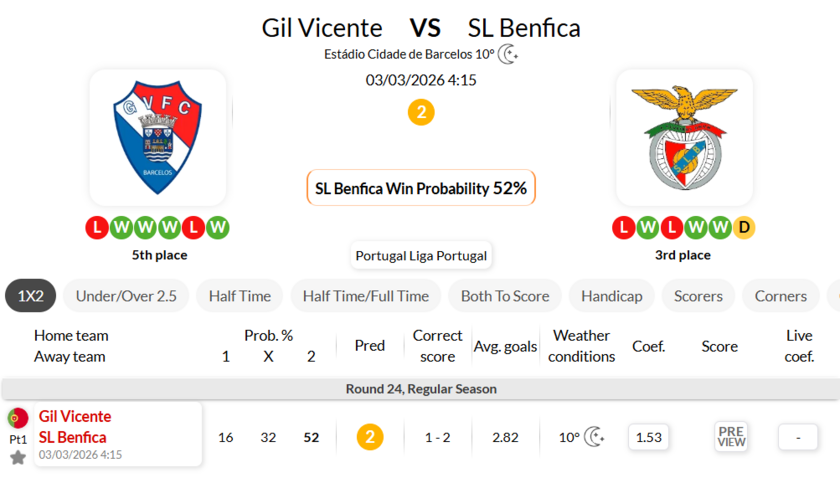Click the night weather icon in match row
Image resolution: width=840 pixels, height=483 pixels.
coord(595,437)
